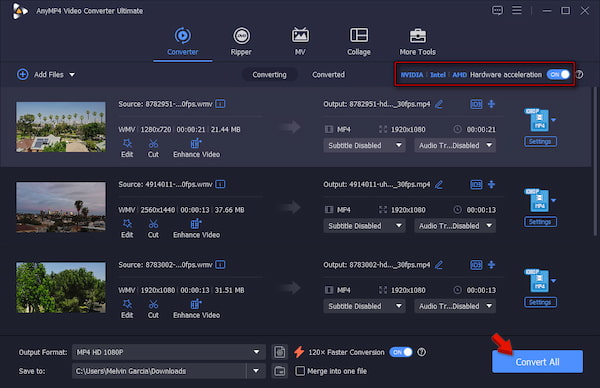Open Audio Track dropdown for 8782951 output
The height and width of the screenshot is (388, 600).
coord(455,145)
